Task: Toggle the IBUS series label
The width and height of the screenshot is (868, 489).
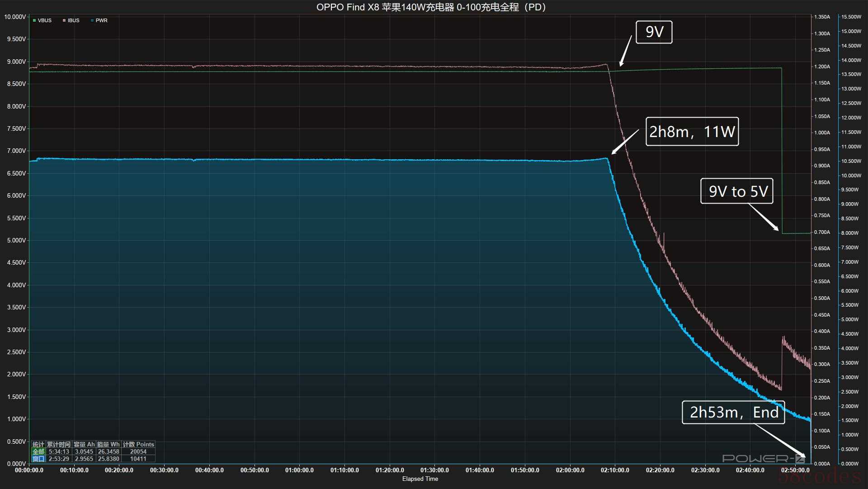Action: 74,20
